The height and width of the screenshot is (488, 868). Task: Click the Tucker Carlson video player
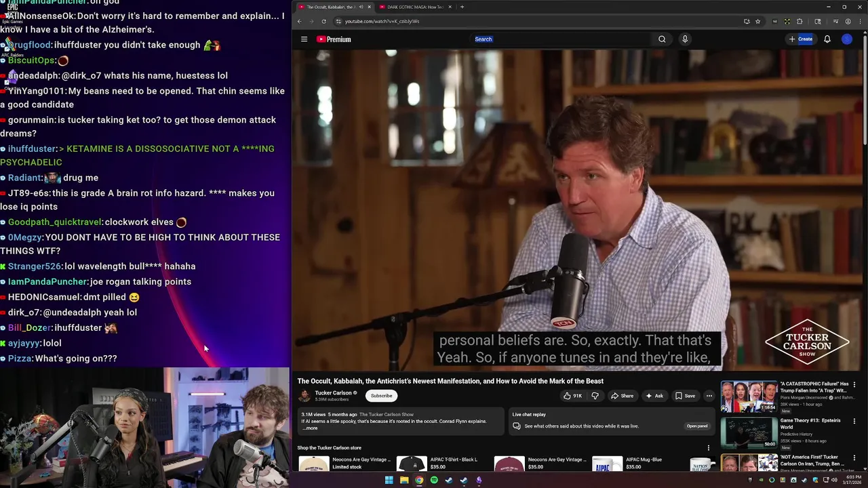coord(576,210)
